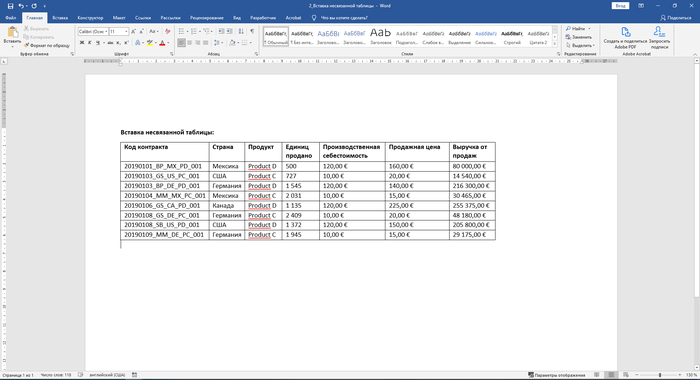The width and height of the screenshot is (700, 380).
Task: Click the Sort A-Z icon in paragraph group
Action: pyautogui.click(x=241, y=32)
